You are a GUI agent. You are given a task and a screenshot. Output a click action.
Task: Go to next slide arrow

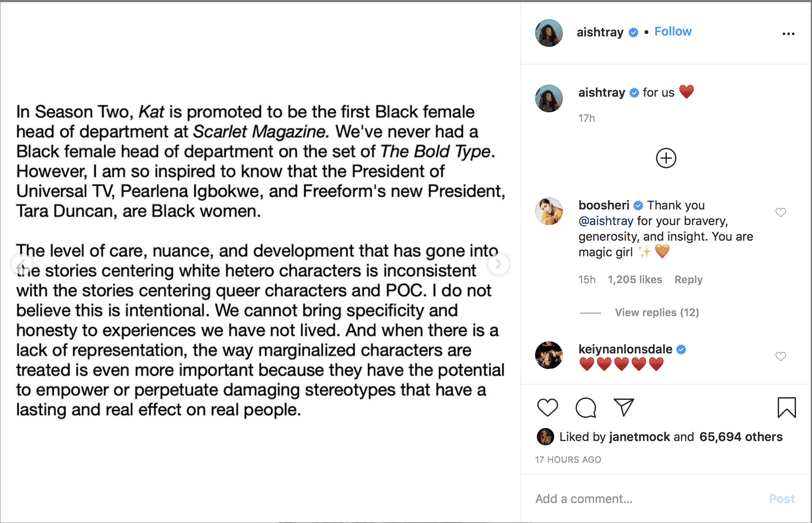click(x=498, y=264)
